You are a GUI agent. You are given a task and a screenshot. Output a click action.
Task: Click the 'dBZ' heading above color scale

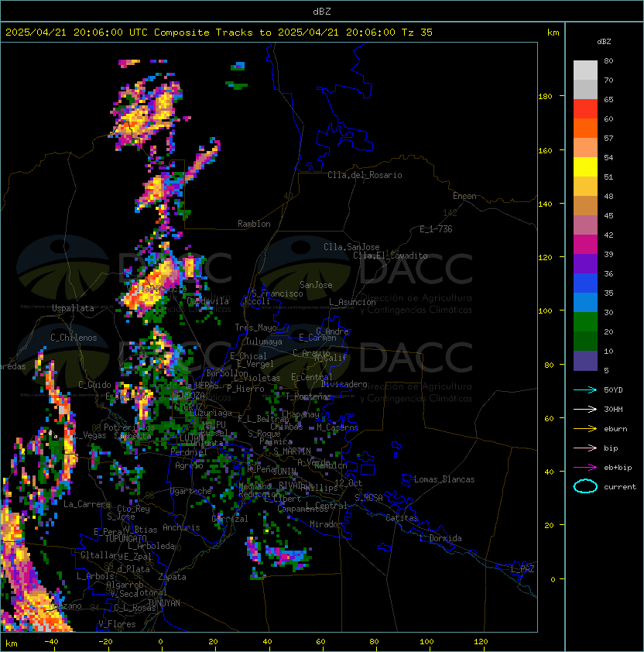604,42
